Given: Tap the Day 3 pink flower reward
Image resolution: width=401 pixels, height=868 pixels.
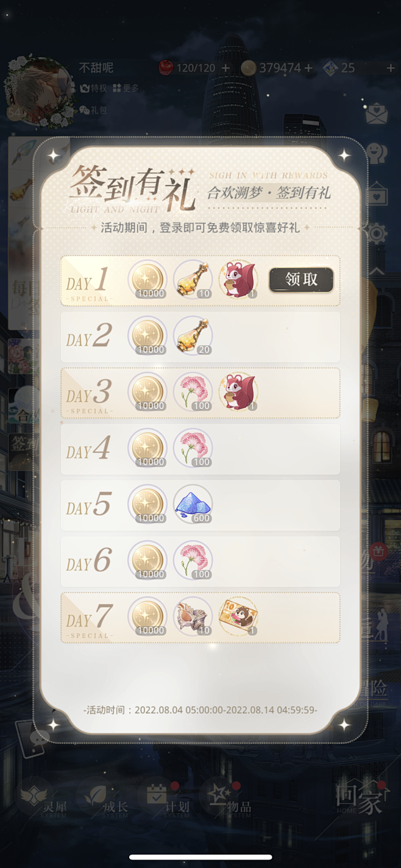Looking at the screenshot, I should point(193,392).
